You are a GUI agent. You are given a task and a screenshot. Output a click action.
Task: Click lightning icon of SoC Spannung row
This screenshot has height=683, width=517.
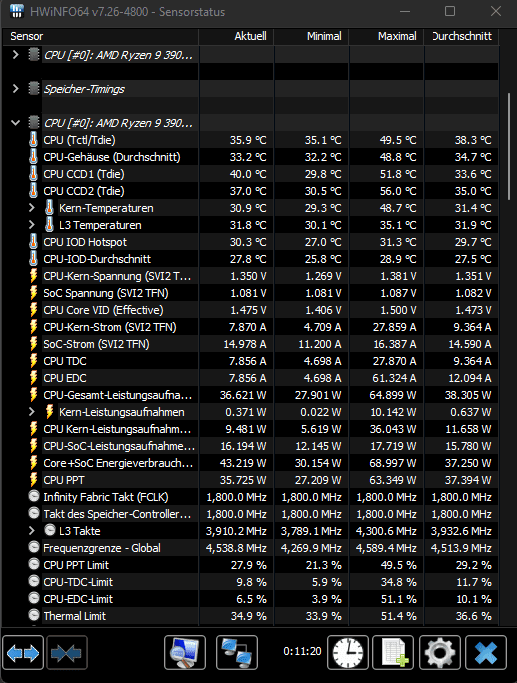tap(34, 293)
